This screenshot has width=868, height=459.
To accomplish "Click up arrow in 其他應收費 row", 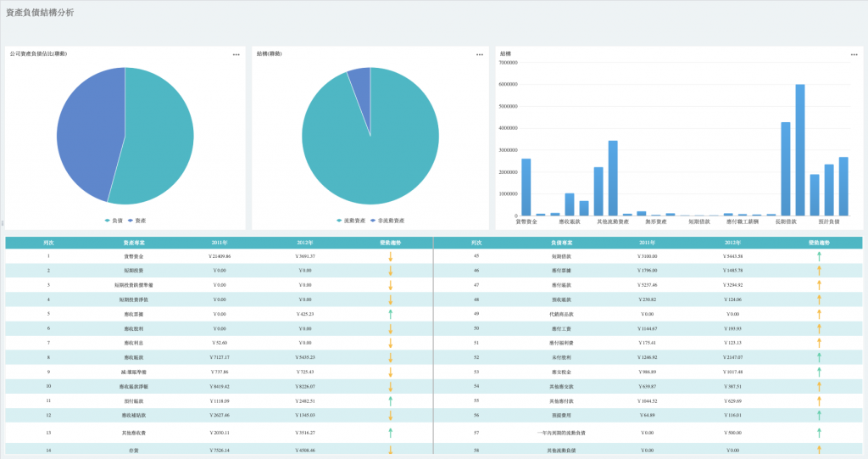I will (390, 433).
